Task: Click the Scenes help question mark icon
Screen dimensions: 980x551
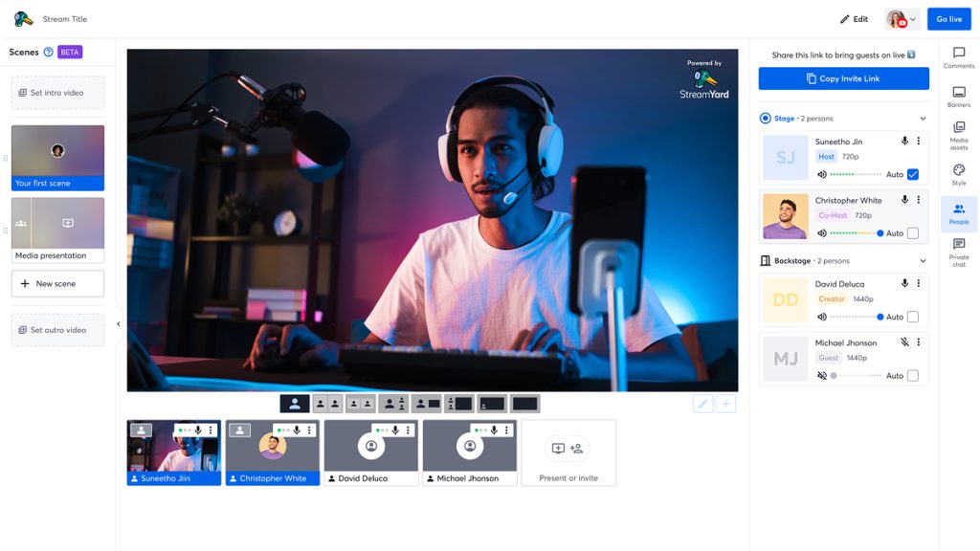Action: point(48,53)
